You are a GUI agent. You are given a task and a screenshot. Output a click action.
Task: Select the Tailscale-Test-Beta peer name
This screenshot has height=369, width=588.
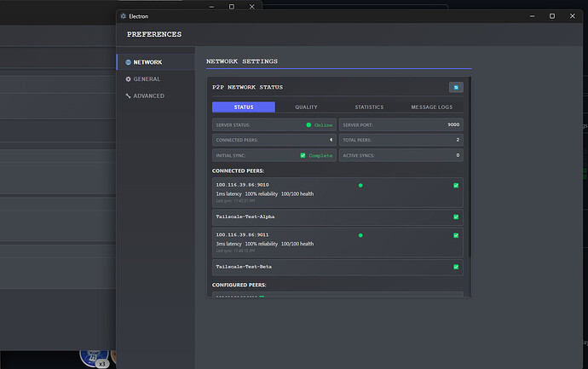point(244,267)
